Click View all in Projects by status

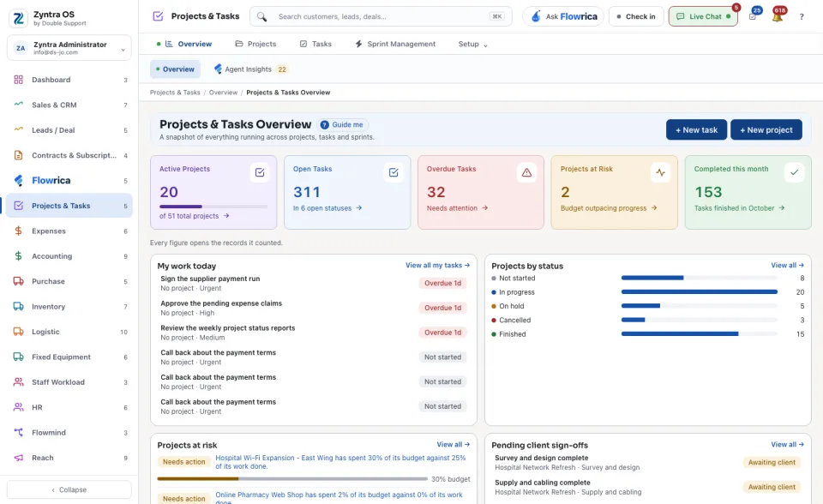(x=787, y=266)
